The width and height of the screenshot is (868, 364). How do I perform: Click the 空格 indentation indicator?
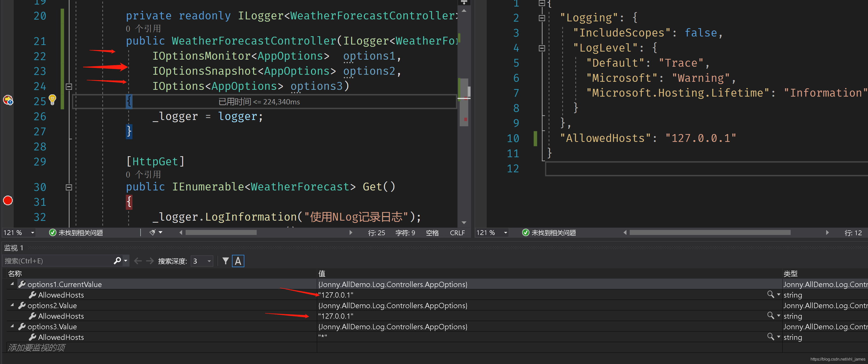tap(432, 233)
